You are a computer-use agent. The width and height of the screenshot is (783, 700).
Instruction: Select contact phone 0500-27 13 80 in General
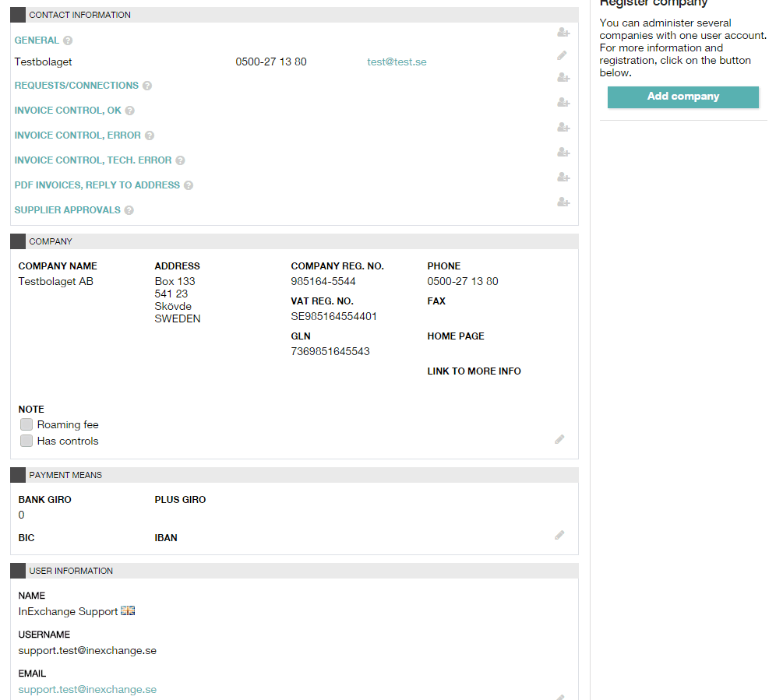(x=271, y=62)
